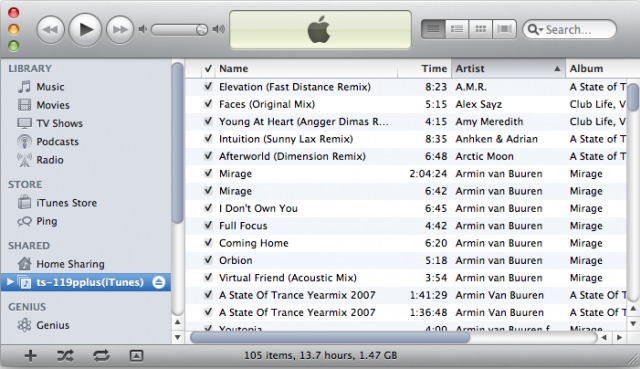Start playback with the Play button
This screenshot has height=369, width=640.
(x=85, y=29)
